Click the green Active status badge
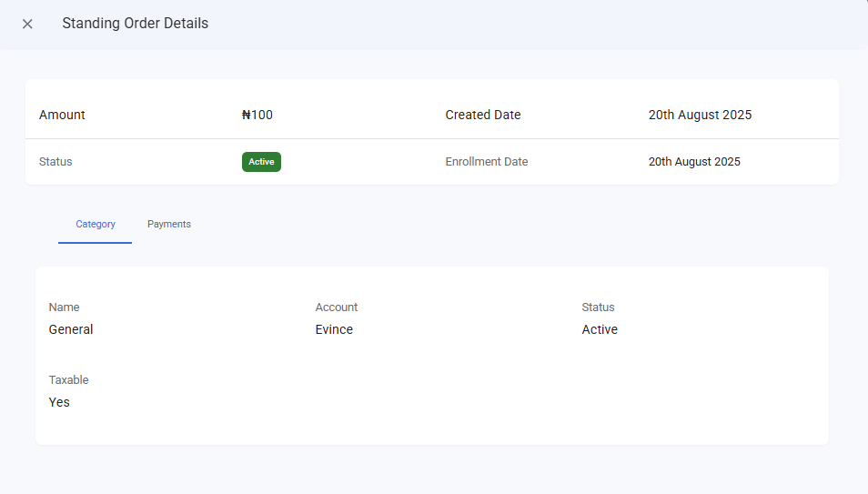The height and width of the screenshot is (494, 868). pyautogui.click(x=261, y=162)
